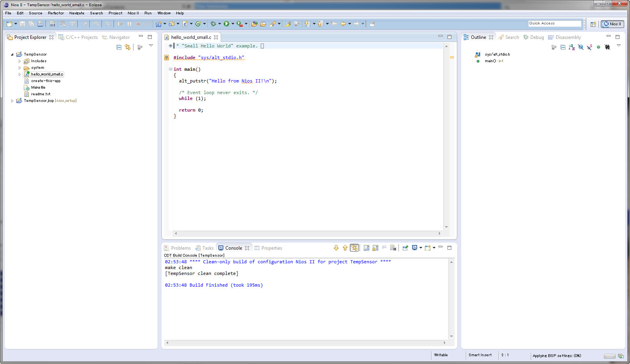
Task: Click the editor horizontal scrollbar
Action: point(308,233)
